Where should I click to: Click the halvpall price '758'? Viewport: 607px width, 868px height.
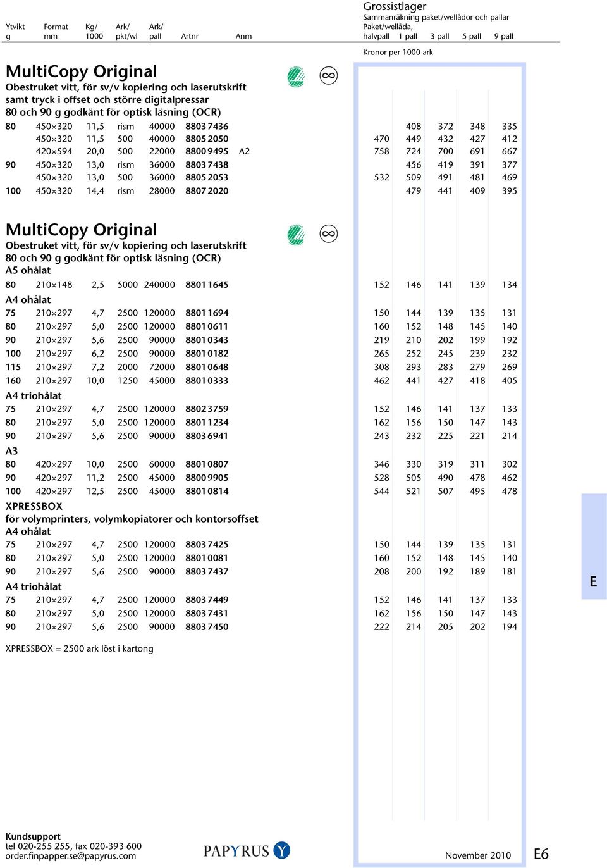382,152
